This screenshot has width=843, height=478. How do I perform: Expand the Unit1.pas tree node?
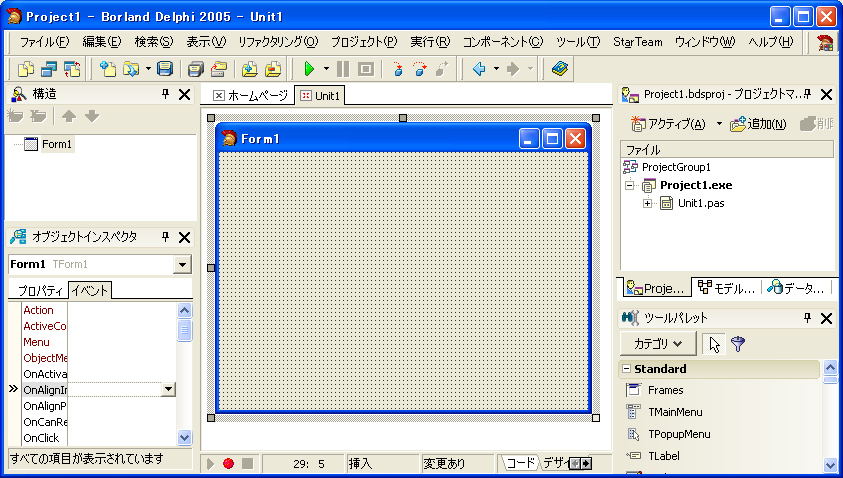647,203
